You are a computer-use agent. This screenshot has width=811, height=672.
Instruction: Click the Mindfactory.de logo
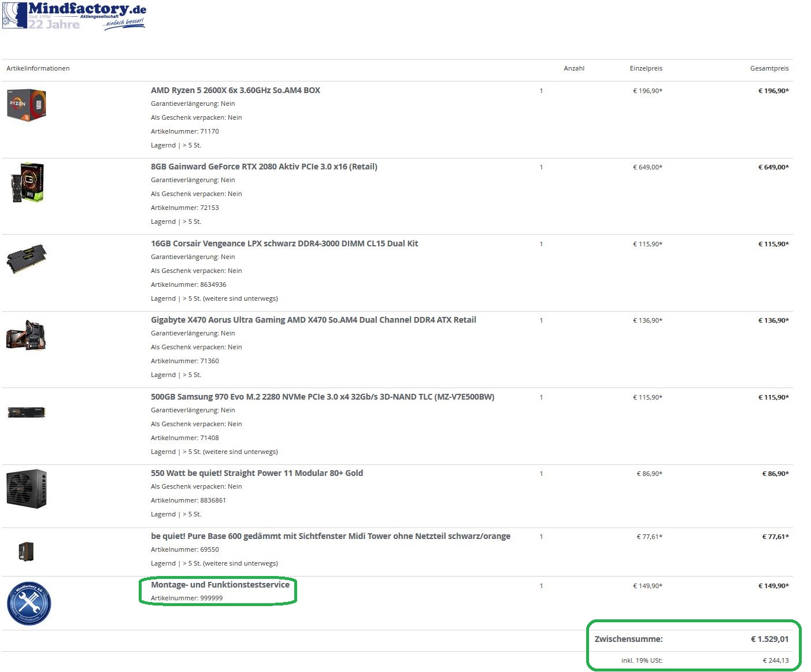[x=74, y=16]
